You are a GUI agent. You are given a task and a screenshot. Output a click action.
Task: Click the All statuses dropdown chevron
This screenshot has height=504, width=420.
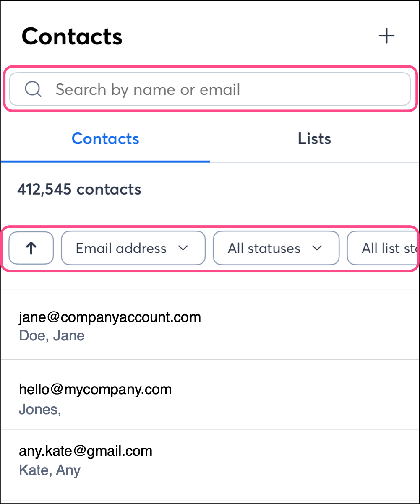coord(317,248)
